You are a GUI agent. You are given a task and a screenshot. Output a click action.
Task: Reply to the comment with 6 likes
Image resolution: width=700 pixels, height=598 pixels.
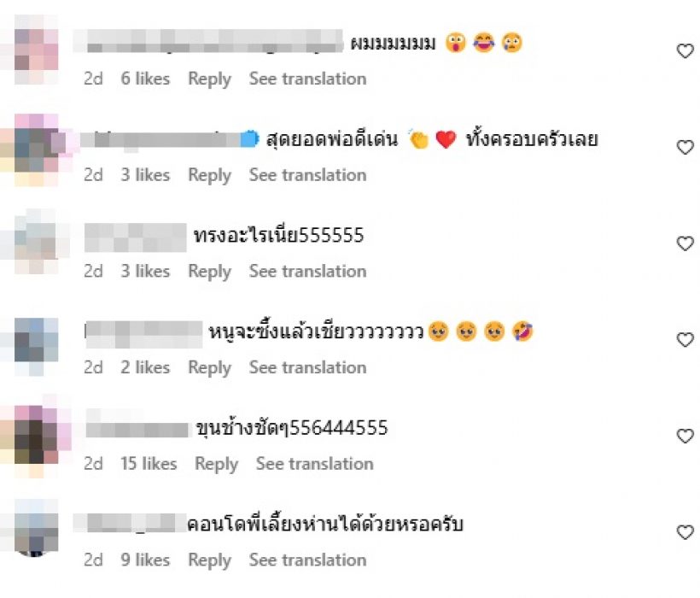[x=209, y=79]
